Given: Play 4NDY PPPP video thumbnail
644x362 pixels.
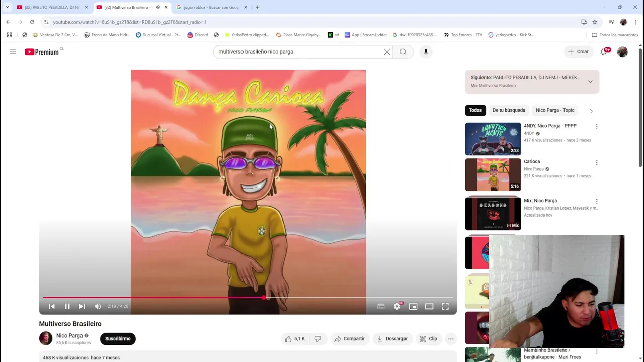Looking at the screenshot, I should click(493, 139).
